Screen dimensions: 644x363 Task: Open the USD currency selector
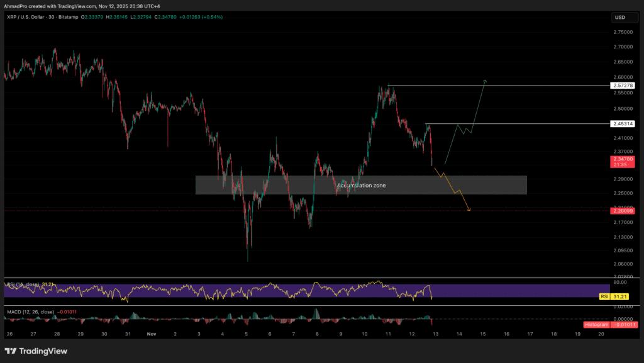pos(621,18)
